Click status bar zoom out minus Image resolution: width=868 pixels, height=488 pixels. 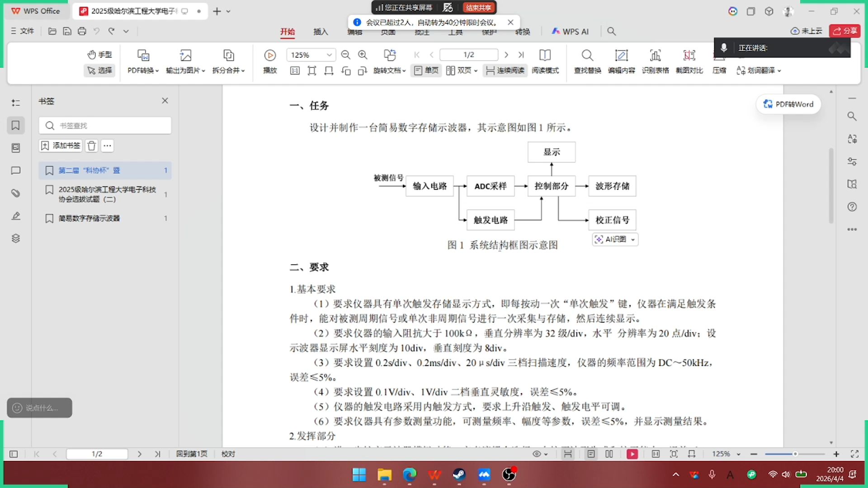[x=754, y=454]
